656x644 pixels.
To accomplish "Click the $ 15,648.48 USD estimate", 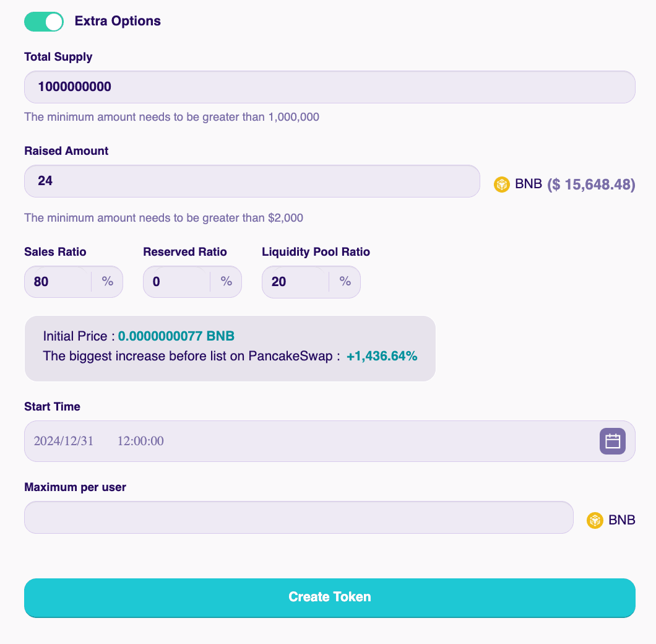I will point(591,185).
